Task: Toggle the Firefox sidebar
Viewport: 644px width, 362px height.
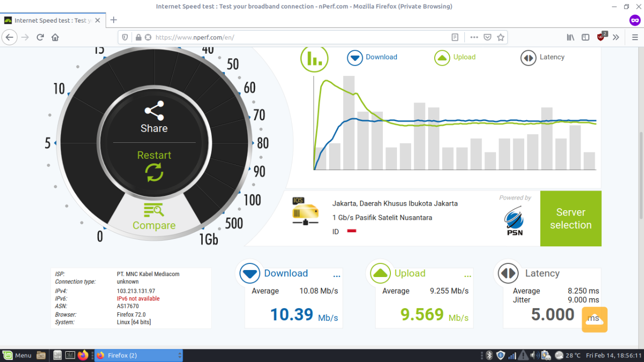Action: (x=586, y=37)
